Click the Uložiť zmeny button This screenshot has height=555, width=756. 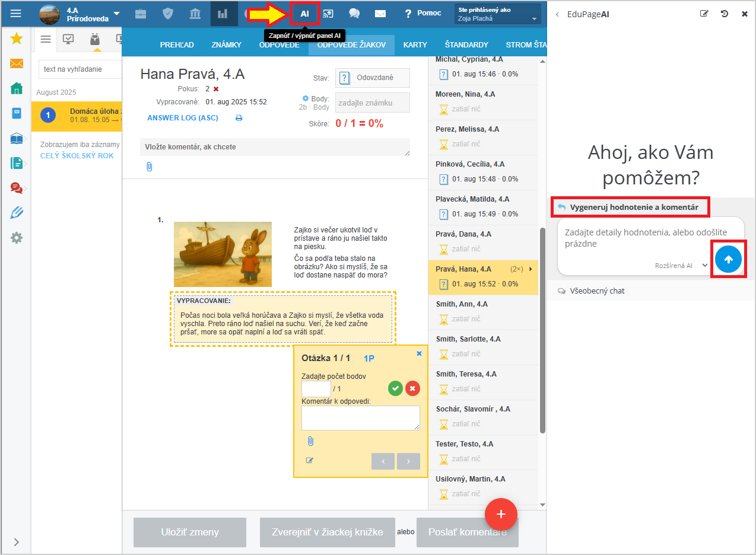click(x=190, y=532)
